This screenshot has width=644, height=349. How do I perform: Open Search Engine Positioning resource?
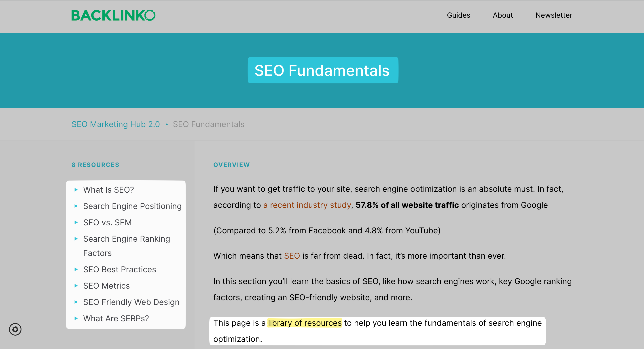tap(133, 206)
